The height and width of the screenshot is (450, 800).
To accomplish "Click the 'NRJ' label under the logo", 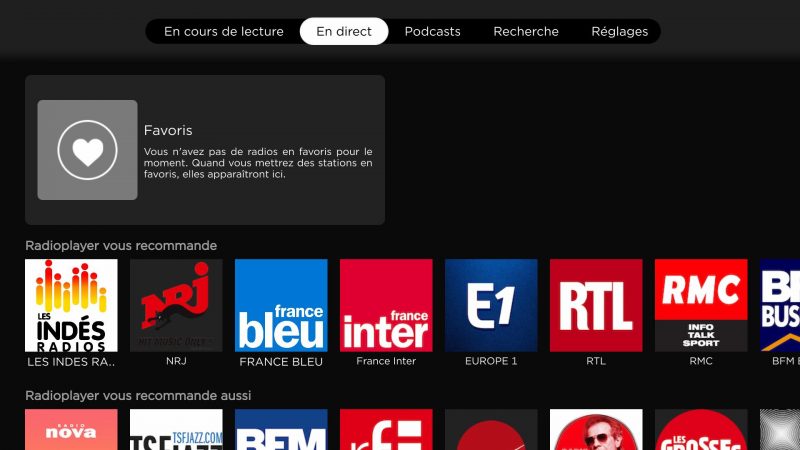I will click(176, 361).
